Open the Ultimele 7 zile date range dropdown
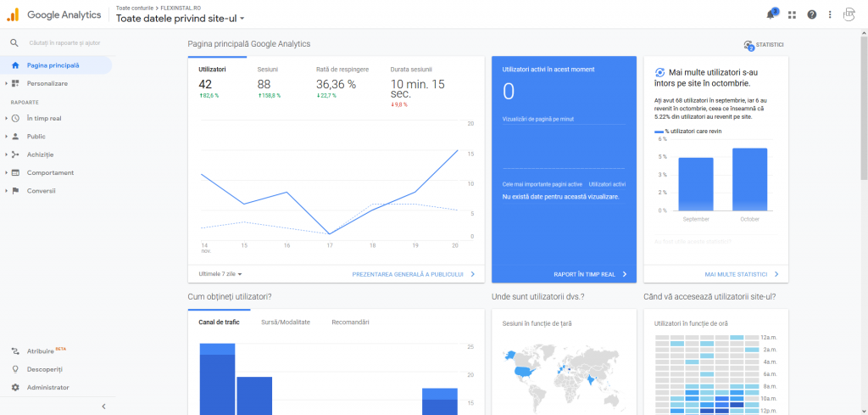The image size is (868, 415). coord(220,274)
